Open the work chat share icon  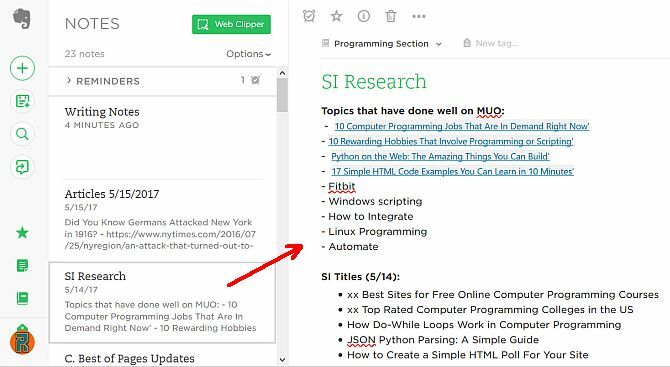[22, 167]
